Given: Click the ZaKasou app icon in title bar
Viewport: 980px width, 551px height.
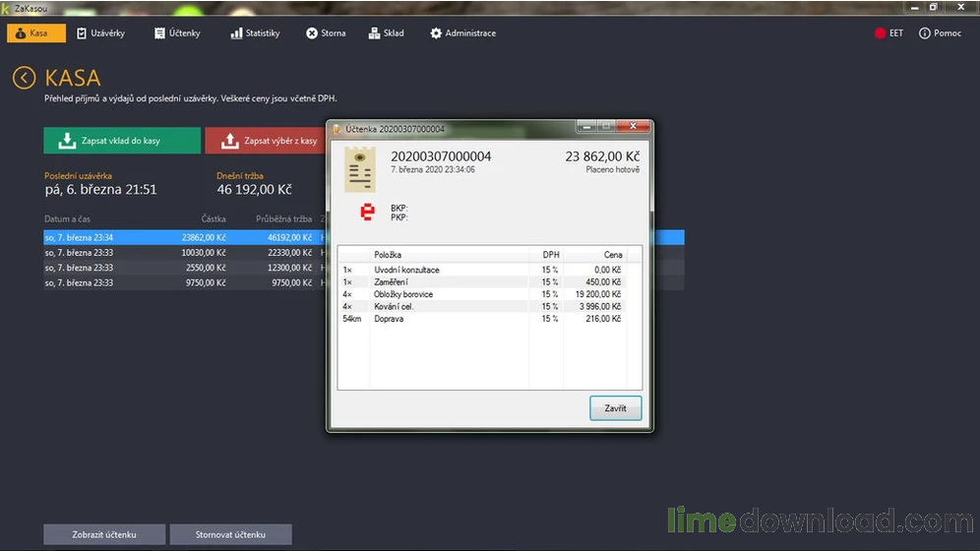Looking at the screenshot, I should (6, 8).
